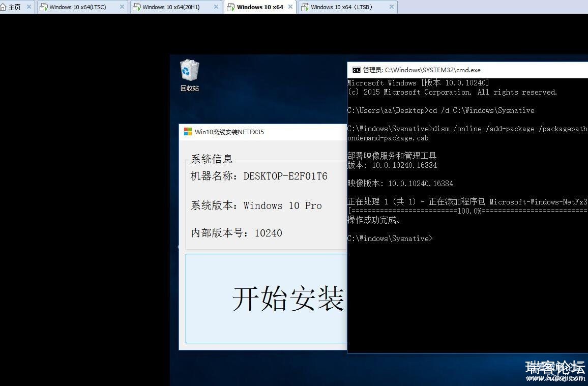Open the Windows 10 x64(20H1) tab
Viewport: 588px width, 386px height.
pyautogui.click(x=175, y=7)
